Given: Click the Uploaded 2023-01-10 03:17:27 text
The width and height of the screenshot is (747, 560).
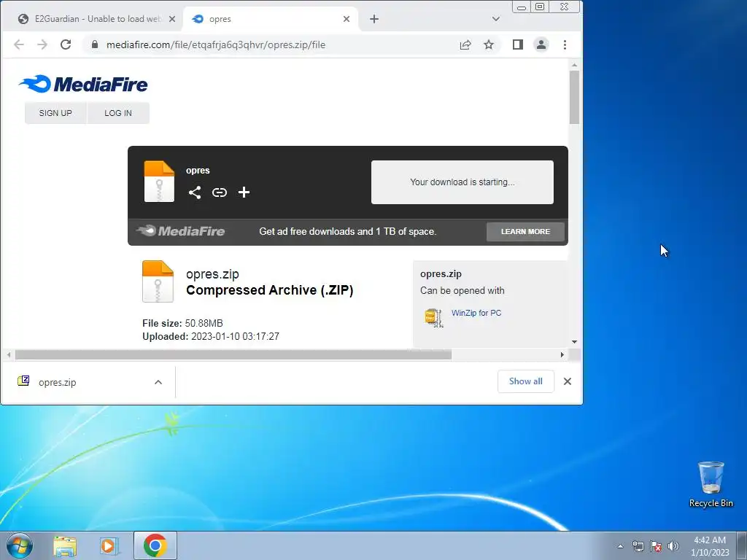Looking at the screenshot, I should 211,337.
